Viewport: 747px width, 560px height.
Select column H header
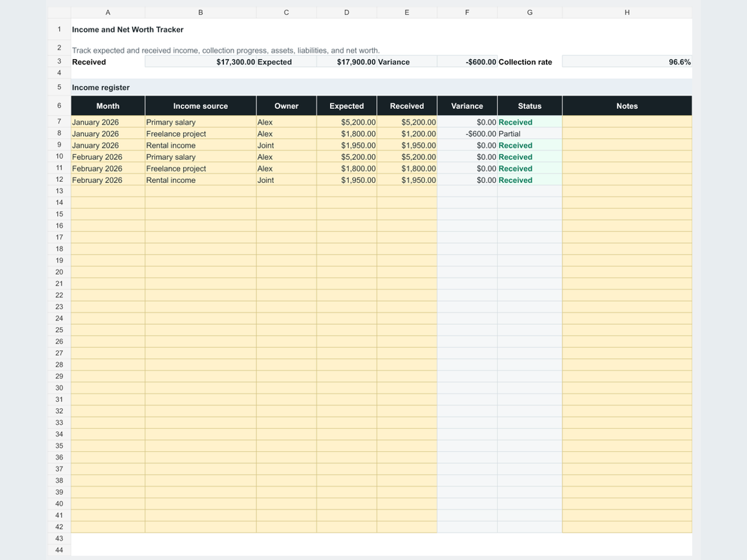[x=627, y=12]
